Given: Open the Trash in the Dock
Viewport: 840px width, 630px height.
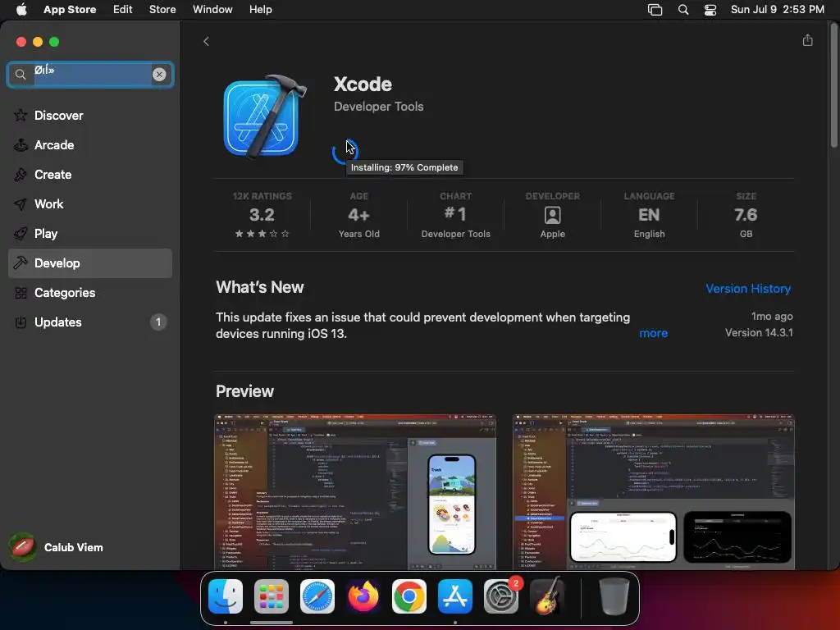Looking at the screenshot, I should (x=614, y=596).
